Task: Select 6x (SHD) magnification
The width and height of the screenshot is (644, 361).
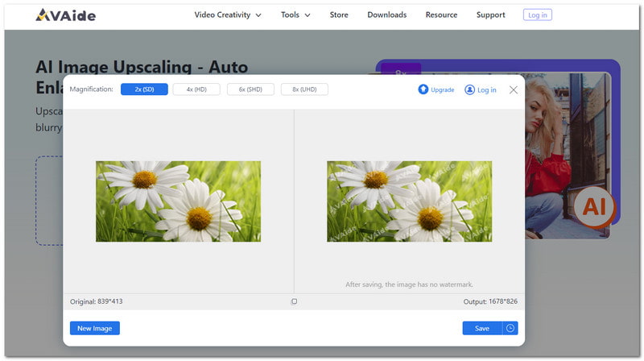Action: [250, 89]
